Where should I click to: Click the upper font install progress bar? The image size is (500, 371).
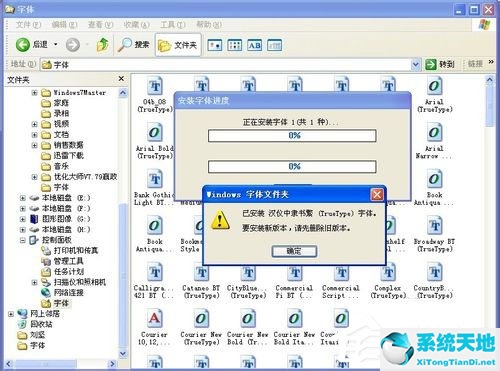coord(292,136)
